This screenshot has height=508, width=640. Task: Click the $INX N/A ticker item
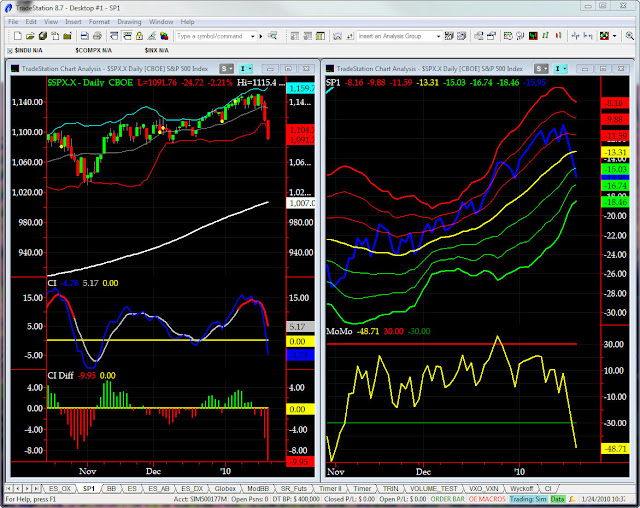[x=156, y=51]
